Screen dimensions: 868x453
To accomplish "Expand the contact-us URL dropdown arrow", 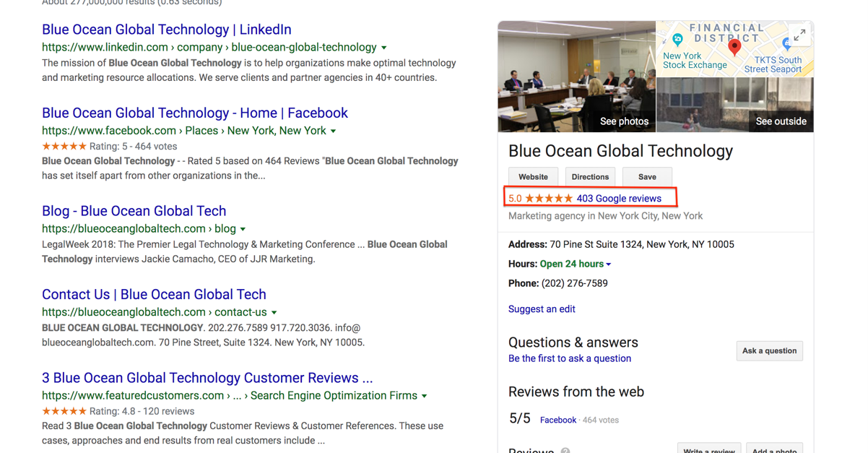I will [274, 313].
